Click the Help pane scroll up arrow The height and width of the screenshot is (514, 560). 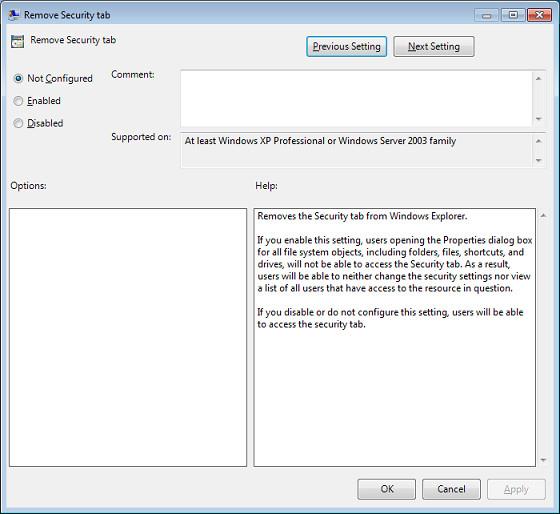click(x=543, y=215)
